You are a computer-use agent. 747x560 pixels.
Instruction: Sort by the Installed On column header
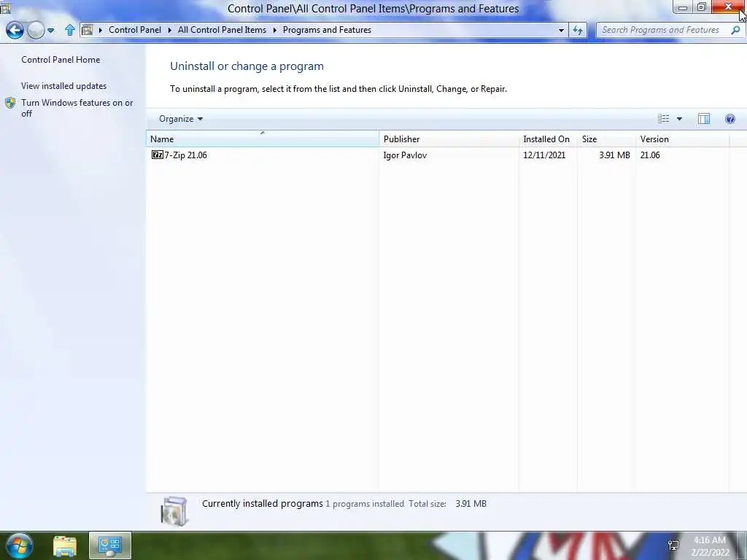click(x=548, y=139)
